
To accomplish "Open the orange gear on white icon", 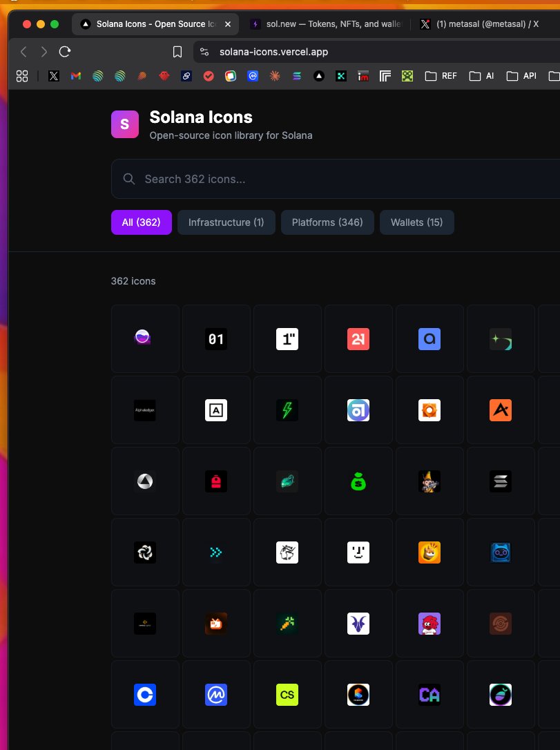I will point(429,410).
